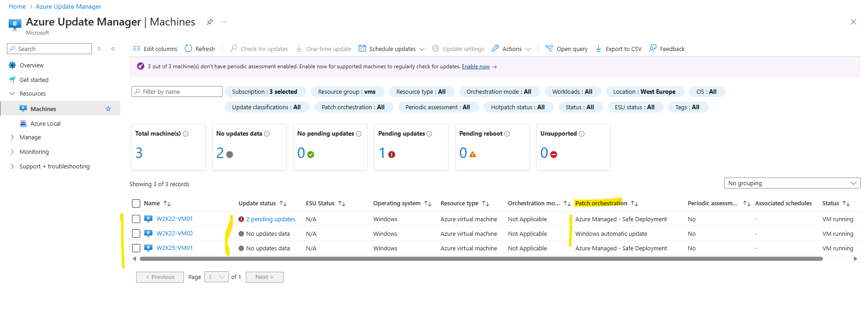Open the 2 pending updates link
Viewport: 868px width, 325px height.
click(270, 219)
